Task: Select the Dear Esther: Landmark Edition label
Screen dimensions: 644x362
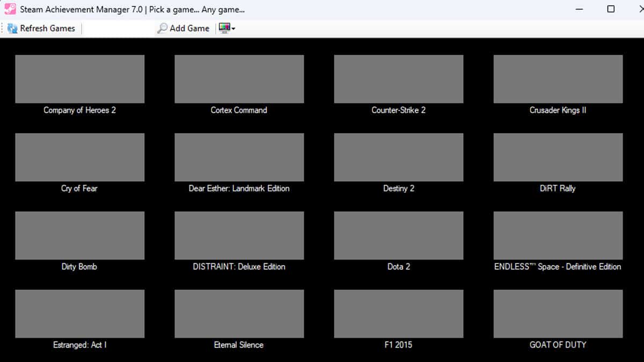Action: coord(239,188)
